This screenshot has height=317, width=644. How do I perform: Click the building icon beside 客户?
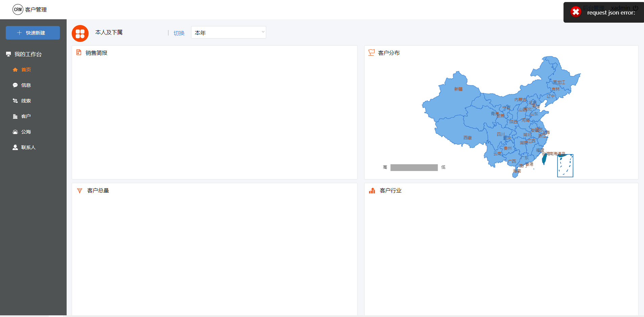[15, 116]
